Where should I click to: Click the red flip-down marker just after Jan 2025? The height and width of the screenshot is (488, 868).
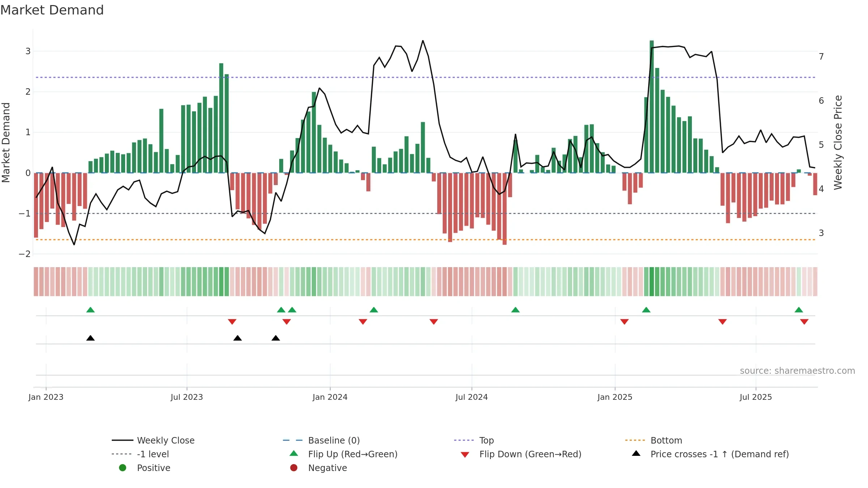[624, 322]
